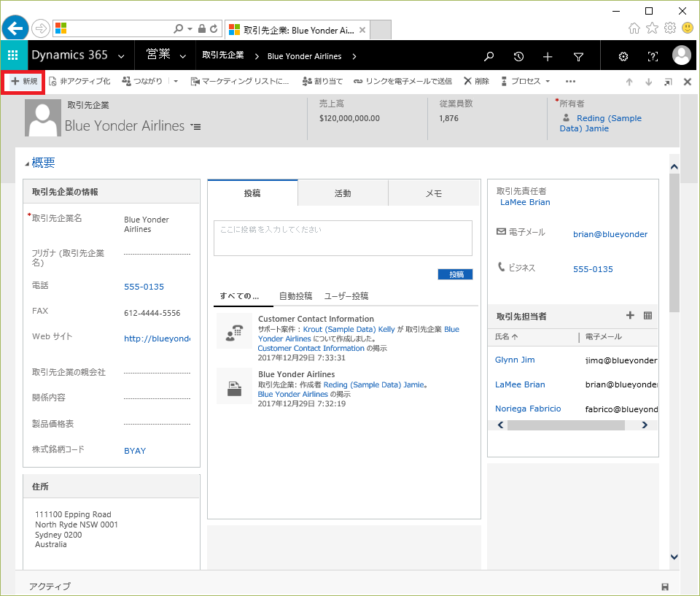Sort contacts by the 氏名 column header
Image resolution: width=700 pixels, height=596 pixels.
pyautogui.click(x=506, y=337)
